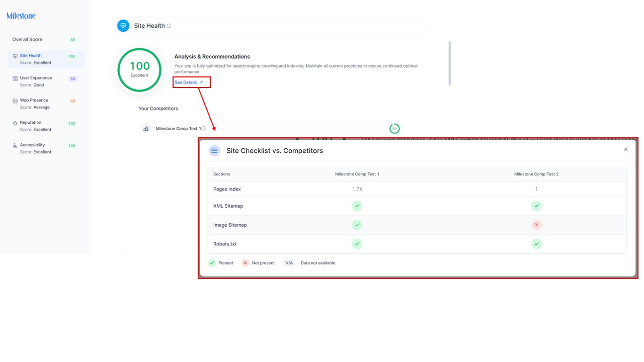Image resolution: width=644 pixels, height=362 pixels.
Task: Click the Present legend checkmark icon
Action: click(212, 263)
